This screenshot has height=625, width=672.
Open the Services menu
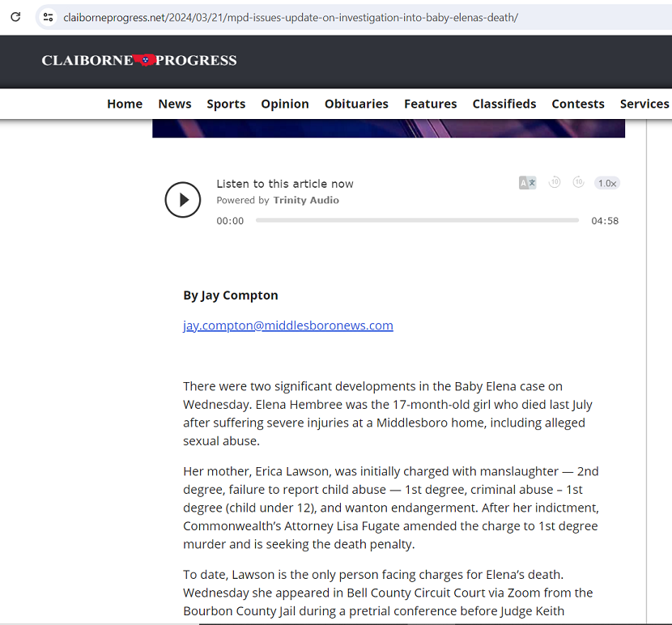[x=644, y=104]
